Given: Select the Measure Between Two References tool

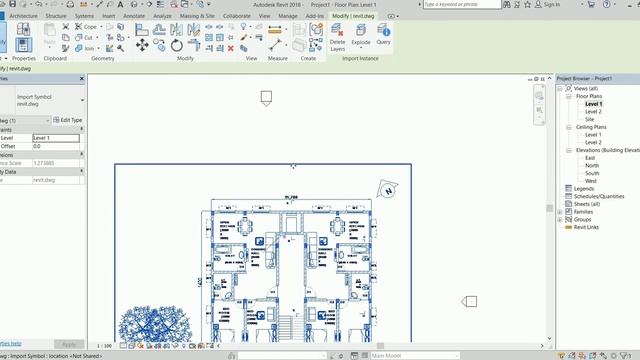Looking at the screenshot, I should point(275,45).
